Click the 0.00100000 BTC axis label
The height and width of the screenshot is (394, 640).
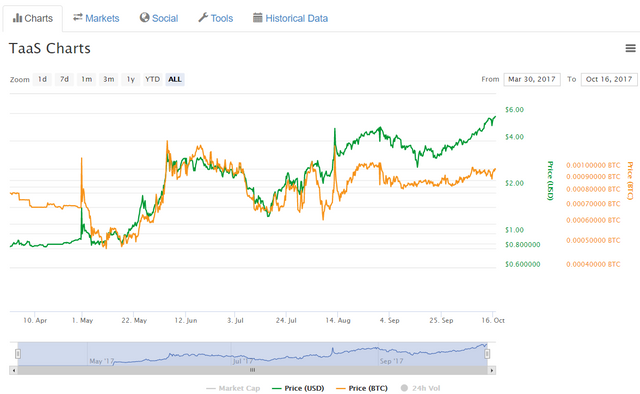coord(593,165)
